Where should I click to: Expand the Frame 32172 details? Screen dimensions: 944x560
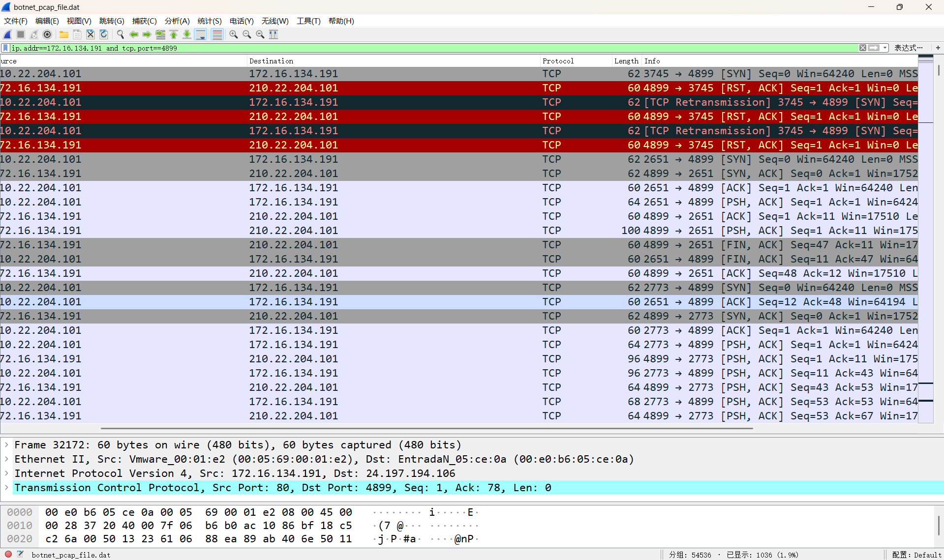point(6,445)
